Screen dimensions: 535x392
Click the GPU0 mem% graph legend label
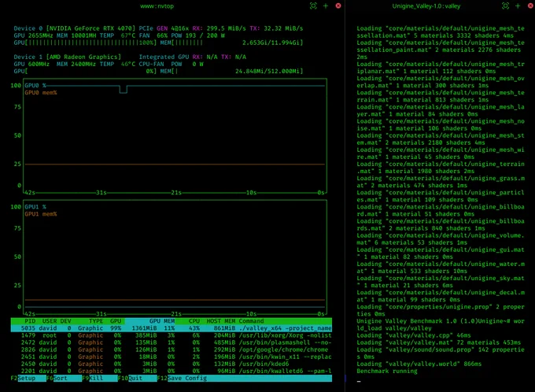click(41, 93)
